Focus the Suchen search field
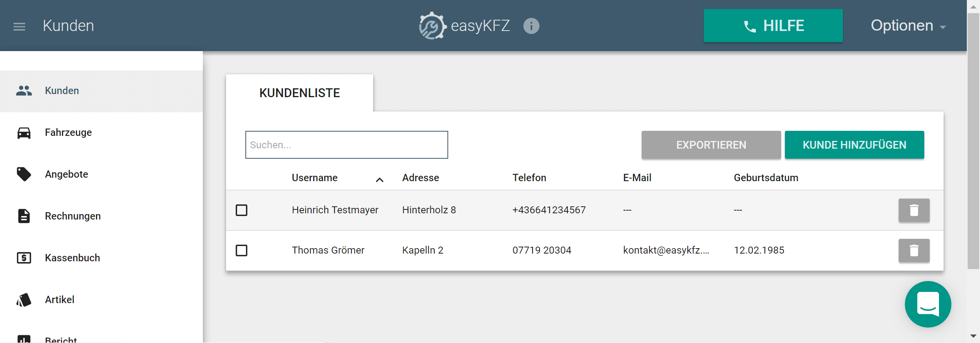980x343 pixels. pyautogui.click(x=346, y=145)
